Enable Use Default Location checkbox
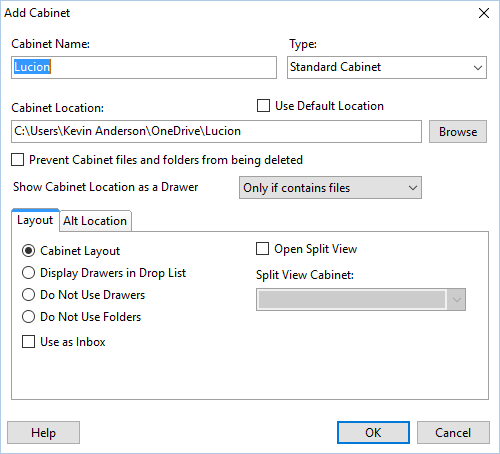The width and height of the screenshot is (500, 454). [x=263, y=106]
